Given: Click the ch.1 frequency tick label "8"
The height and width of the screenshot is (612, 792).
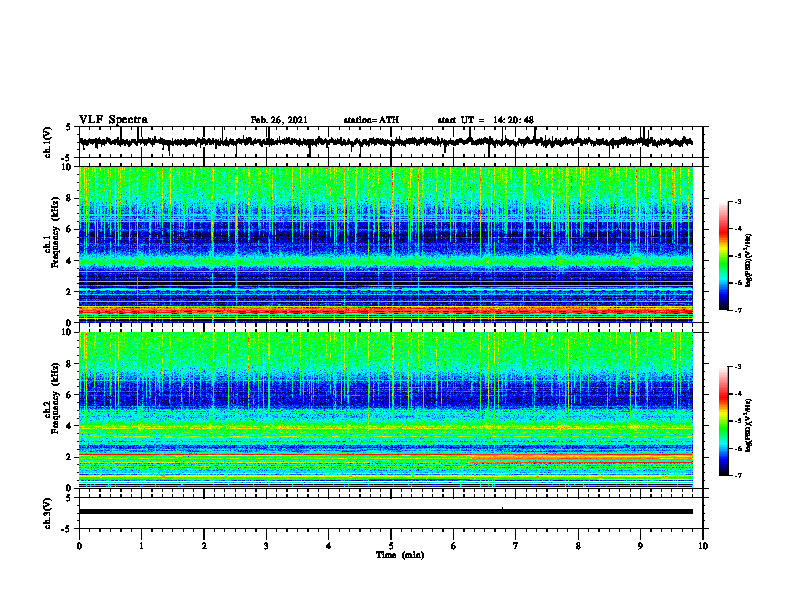Looking at the screenshot, I should point(69,198).
